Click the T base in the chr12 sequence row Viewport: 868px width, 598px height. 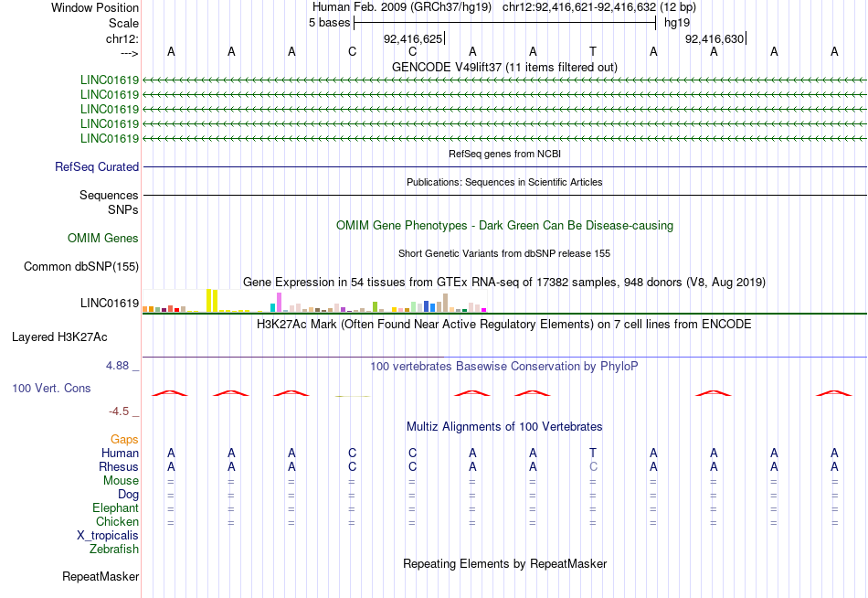pyautogui.click(x=593, y=51)
